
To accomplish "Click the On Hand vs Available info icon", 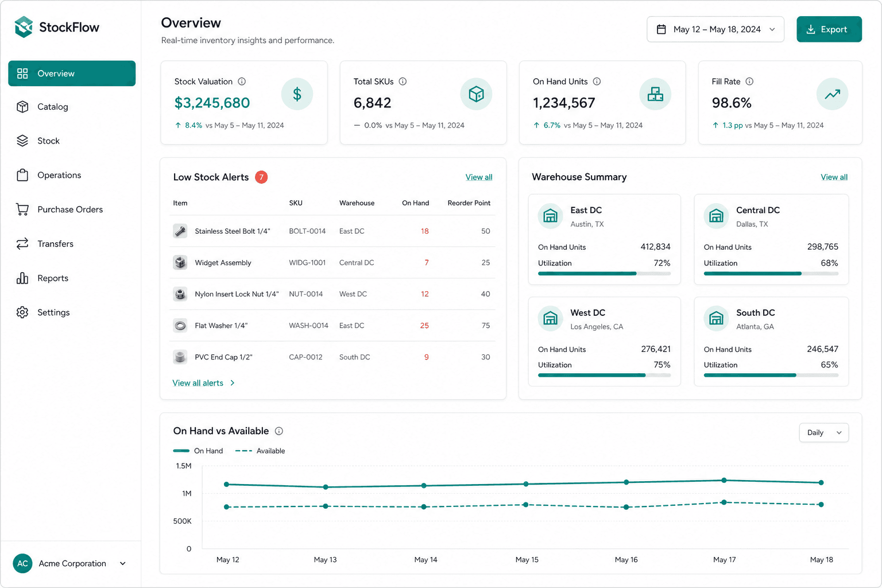I will coord(279,431).
